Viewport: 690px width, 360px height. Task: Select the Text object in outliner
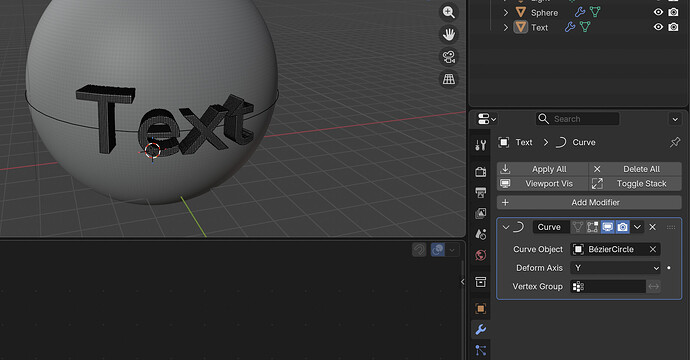point(539,27)
